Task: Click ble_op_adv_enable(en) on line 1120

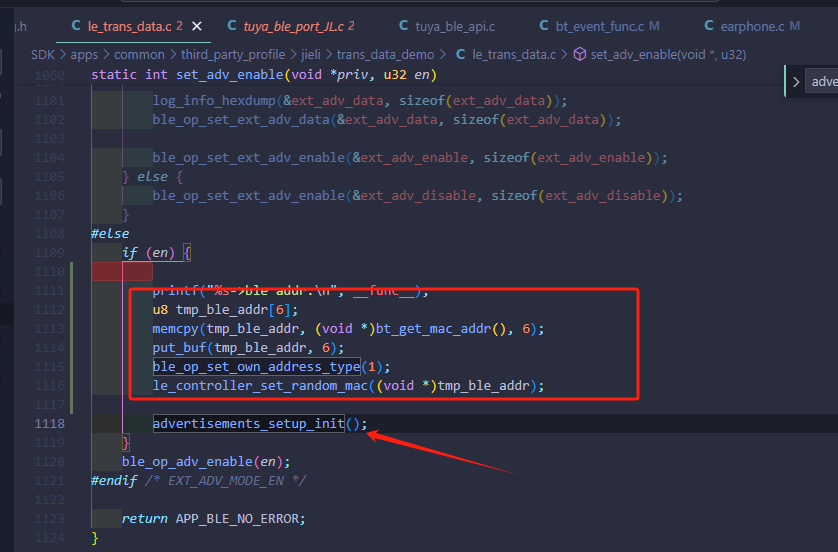Action: (206, 462)
